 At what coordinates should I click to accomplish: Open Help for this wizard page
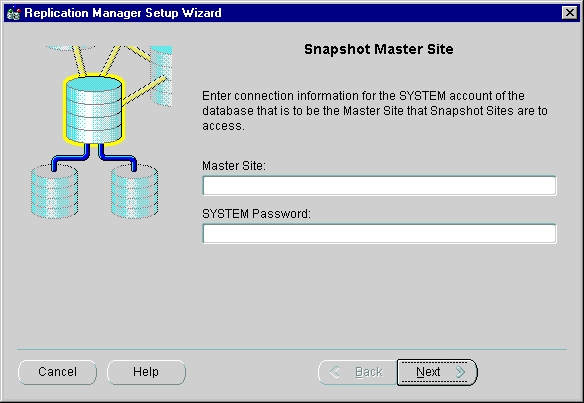pos(146,372)
